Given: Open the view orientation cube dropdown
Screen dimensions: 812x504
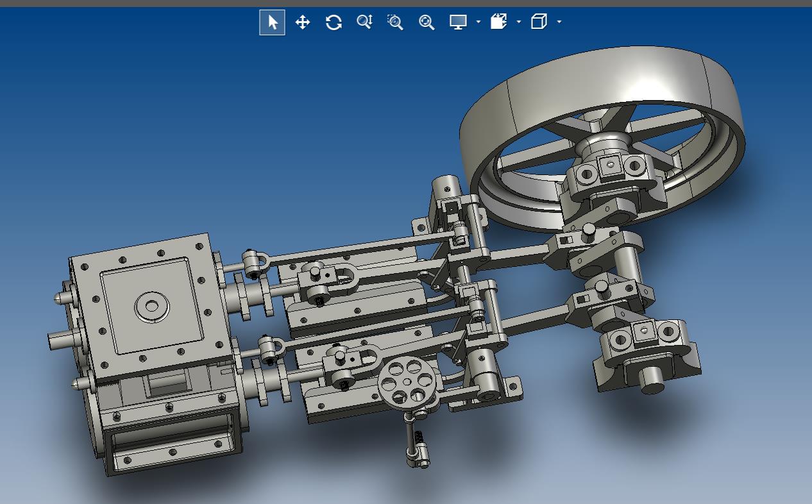Looking at the screenshot, I should [x=559, y=22].
